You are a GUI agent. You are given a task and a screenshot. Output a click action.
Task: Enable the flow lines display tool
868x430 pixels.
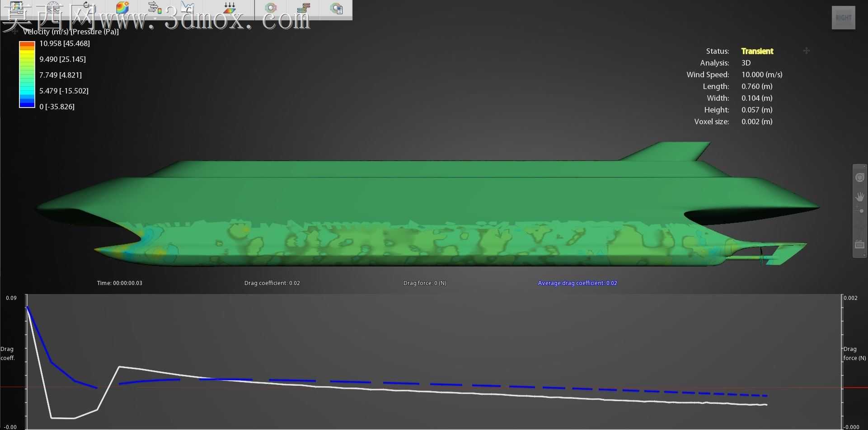coord(155,8)
